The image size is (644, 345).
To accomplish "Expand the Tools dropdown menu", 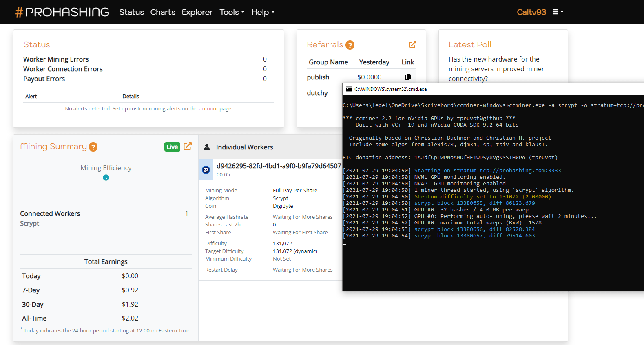I will pyautogui.click(x=232, y=12).
